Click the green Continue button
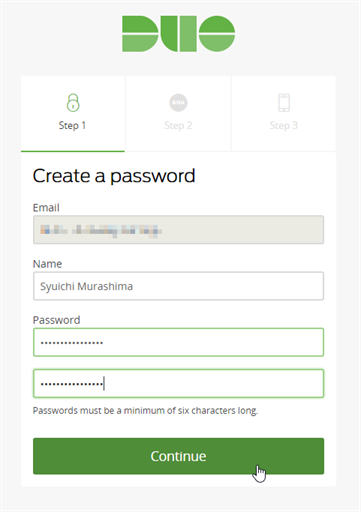 click(178, 456)
